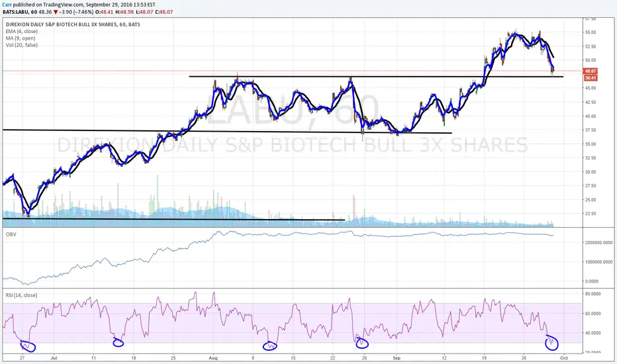This screenshot has width=617, height=364.
Task: Click the '60.0000' RSI axis label
Action: (x=593, y=314)
